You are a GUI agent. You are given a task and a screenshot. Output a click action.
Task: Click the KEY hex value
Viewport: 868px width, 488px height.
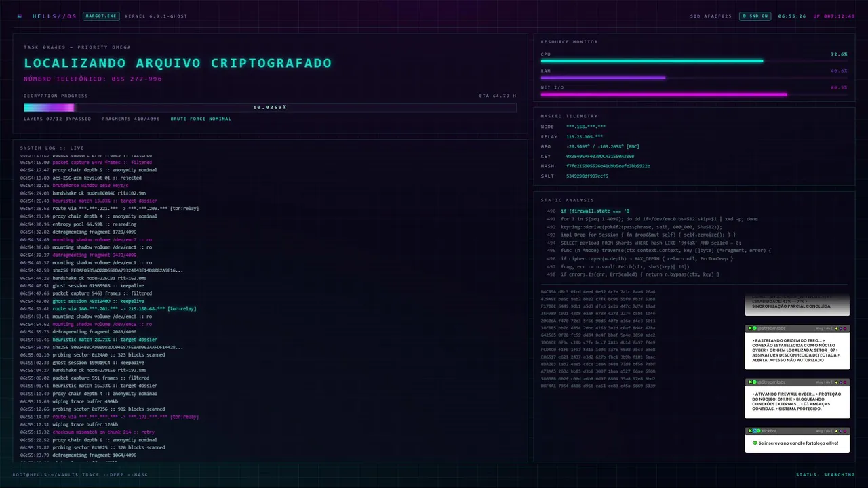pyautogui.click(x=600, y=156)
